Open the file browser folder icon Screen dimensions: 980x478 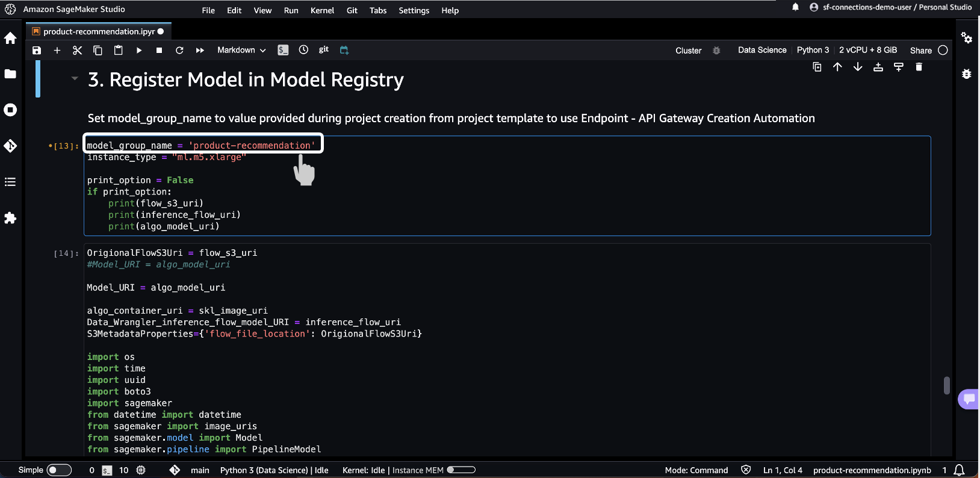tap(10, 74)
